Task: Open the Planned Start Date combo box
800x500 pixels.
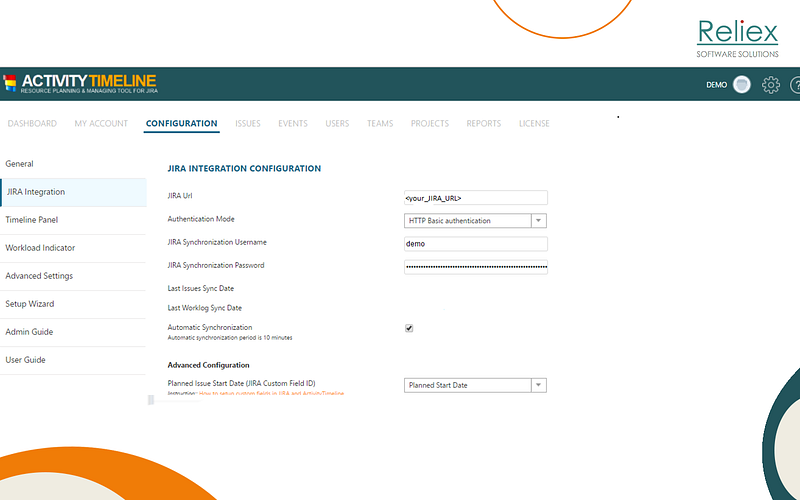Action: [475, 385]
